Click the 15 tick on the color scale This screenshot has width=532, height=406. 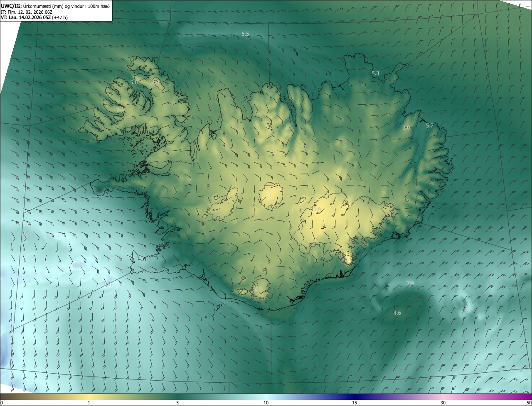point(355,403)
